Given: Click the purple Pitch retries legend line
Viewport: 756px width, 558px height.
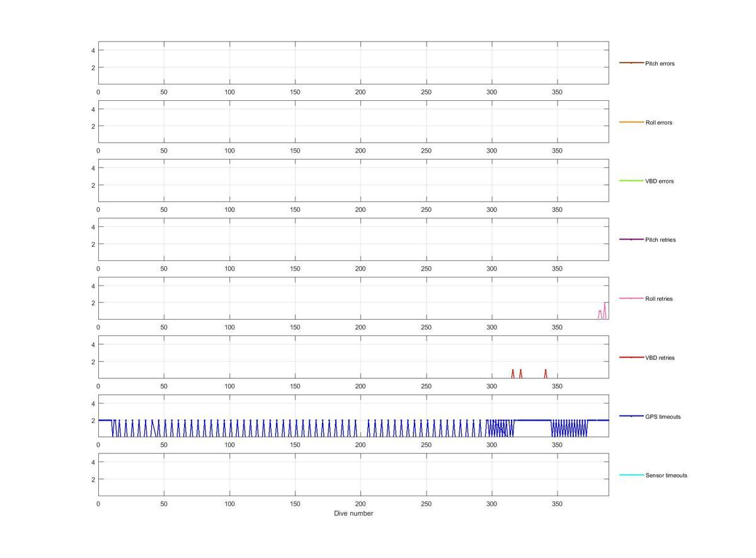Looking at the screenshot, I should [631, 240].
